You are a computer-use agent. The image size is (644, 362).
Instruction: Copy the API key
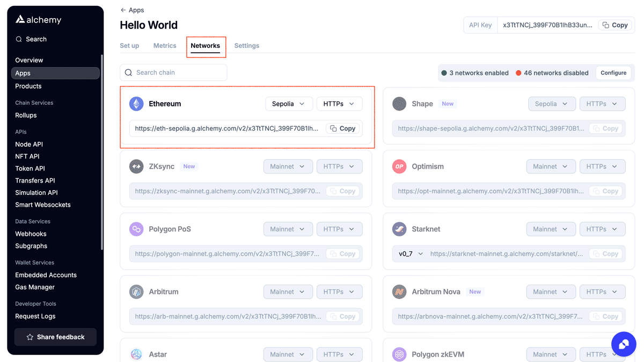click(614, 25)
